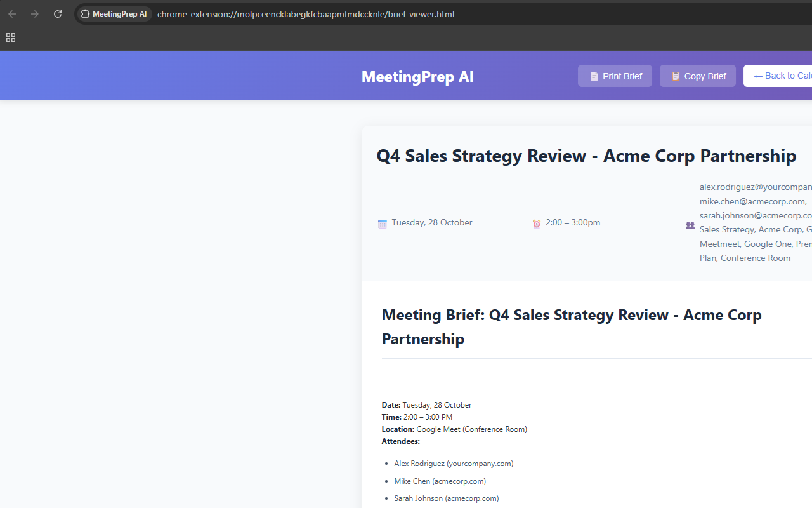Click the browser reload icon
This screenshot has width=812, height=508.
pos(57,13)
